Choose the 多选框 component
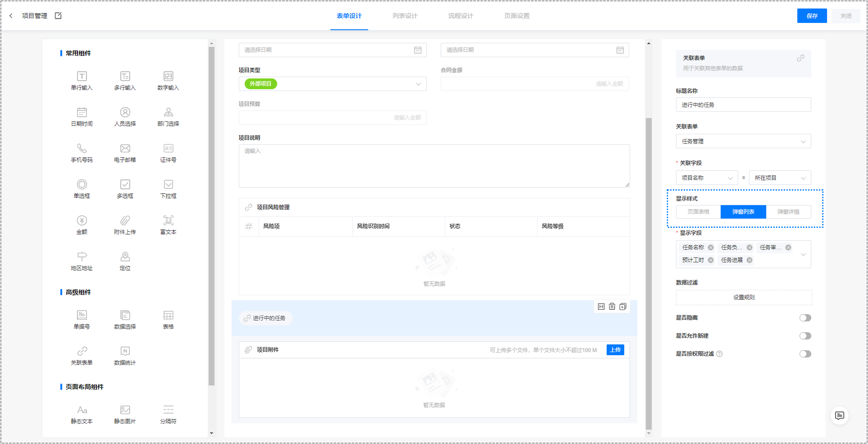The height and width of the screenshot is (444, 868). 125,189
